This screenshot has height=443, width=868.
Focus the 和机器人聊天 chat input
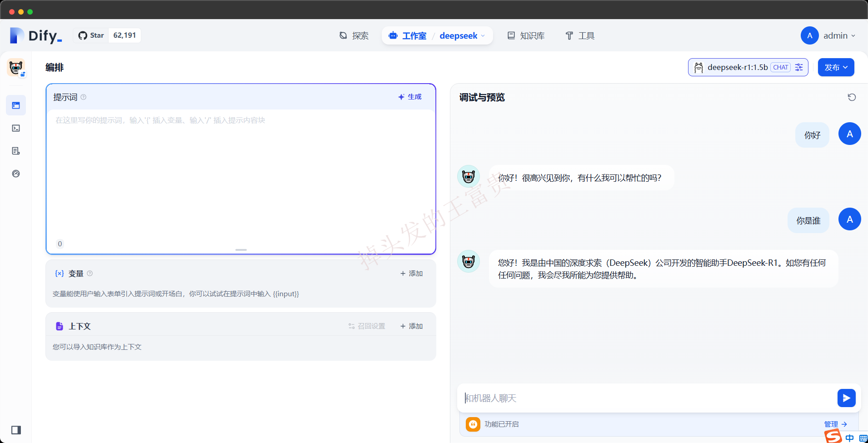click(x=648, y=398)
